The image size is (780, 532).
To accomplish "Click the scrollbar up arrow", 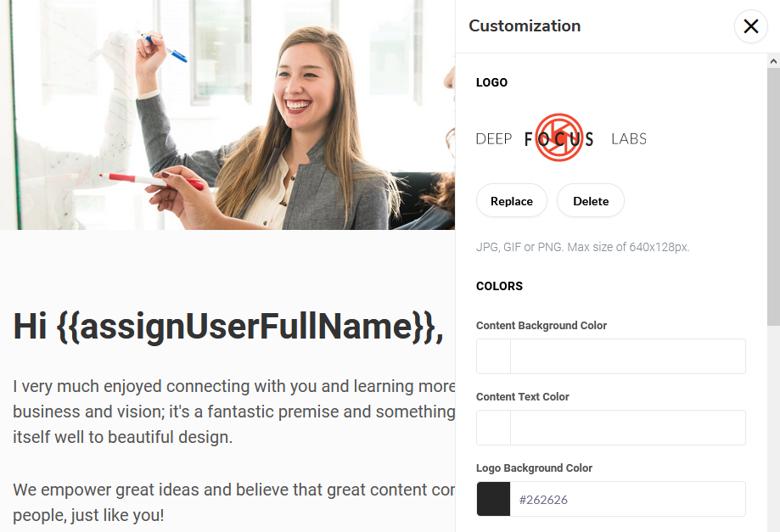I will pos(773,61).
